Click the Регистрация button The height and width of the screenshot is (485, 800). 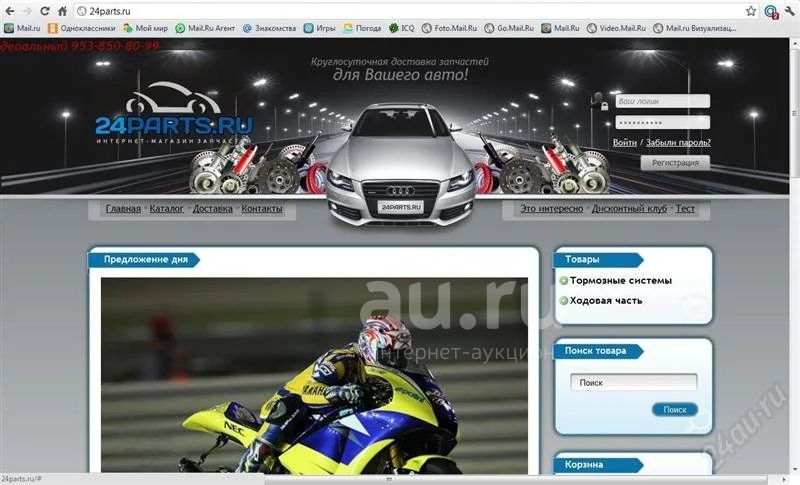[x=675, y=163]
